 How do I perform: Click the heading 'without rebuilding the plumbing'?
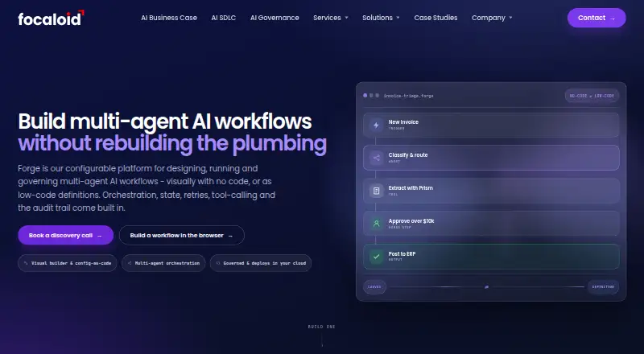click(172, 144)
